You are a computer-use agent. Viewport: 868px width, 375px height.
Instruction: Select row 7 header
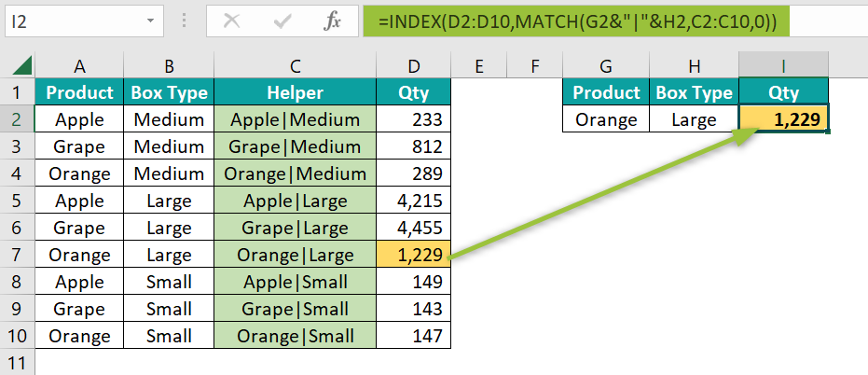[17, 255]
